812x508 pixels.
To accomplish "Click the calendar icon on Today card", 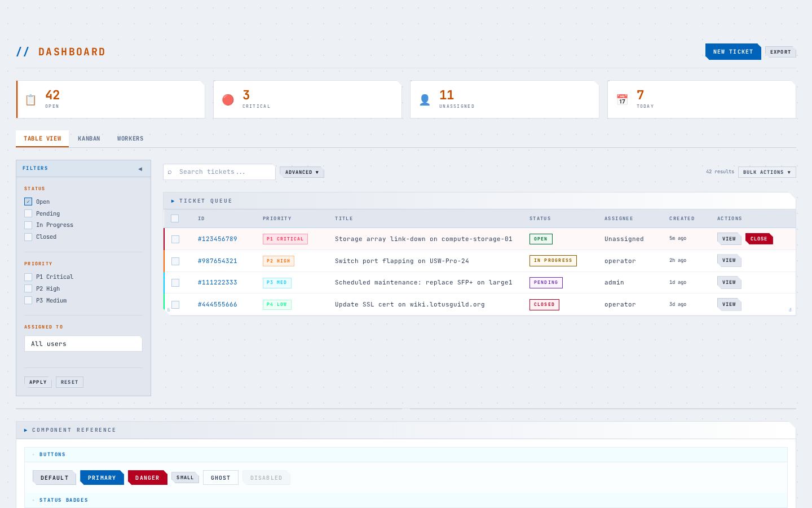I will (622, 100).
